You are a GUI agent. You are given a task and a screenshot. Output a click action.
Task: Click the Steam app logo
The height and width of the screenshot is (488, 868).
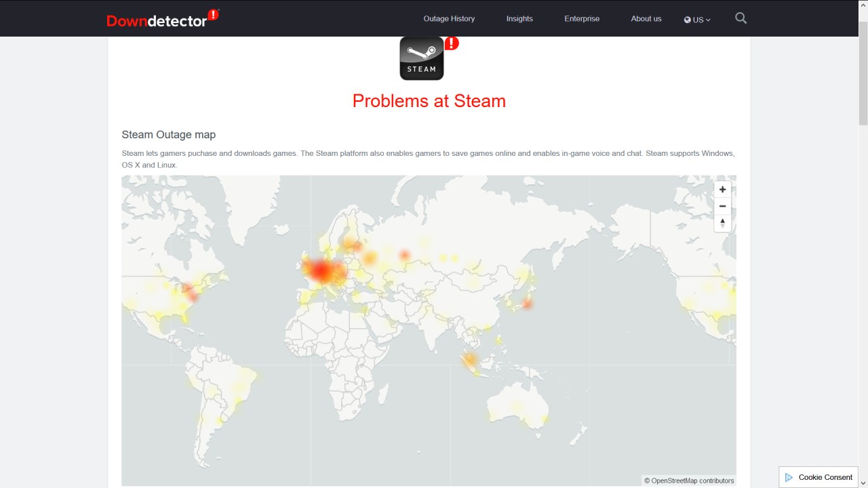tap(422, 58)
